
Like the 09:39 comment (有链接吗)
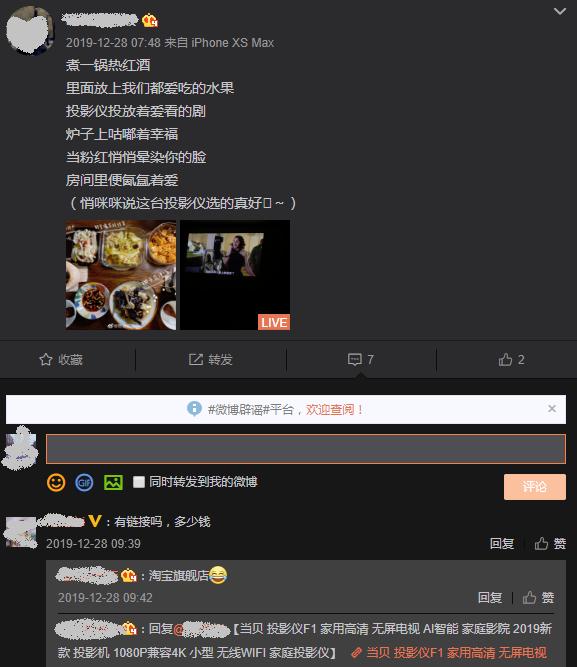(x=550, y=544)
